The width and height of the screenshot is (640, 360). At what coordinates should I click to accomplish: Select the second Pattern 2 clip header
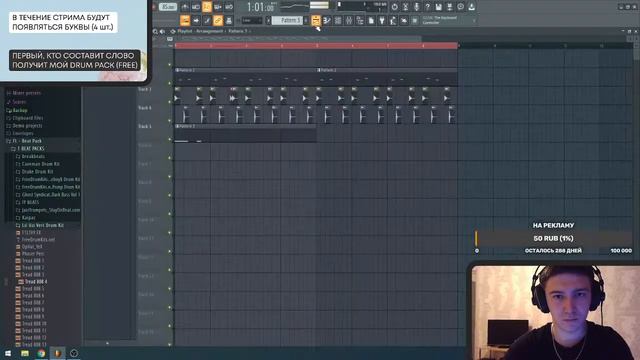pos(387,70)
